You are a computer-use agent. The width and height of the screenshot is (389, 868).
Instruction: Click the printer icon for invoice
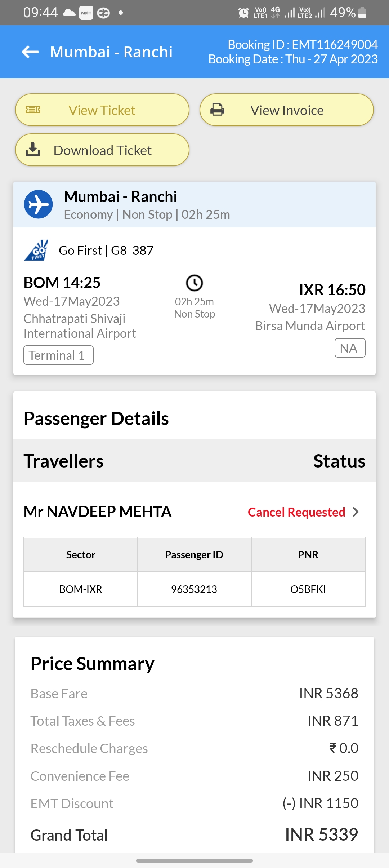pos(217,110)
